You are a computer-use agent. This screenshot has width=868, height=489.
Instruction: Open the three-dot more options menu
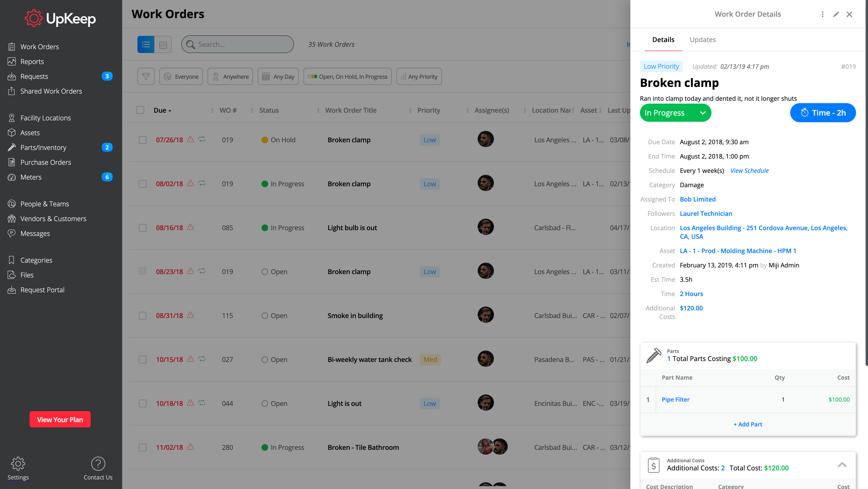click(x=822, y=14)
